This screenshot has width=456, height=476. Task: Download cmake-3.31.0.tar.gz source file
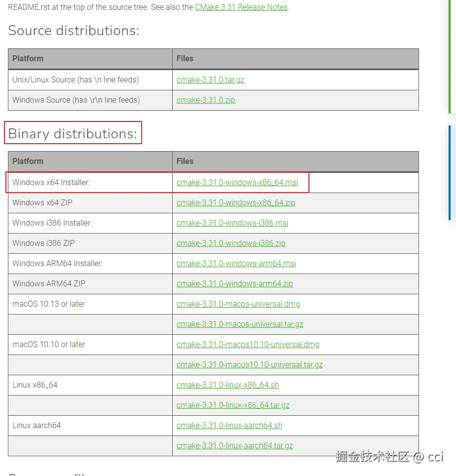click(210, 80)
